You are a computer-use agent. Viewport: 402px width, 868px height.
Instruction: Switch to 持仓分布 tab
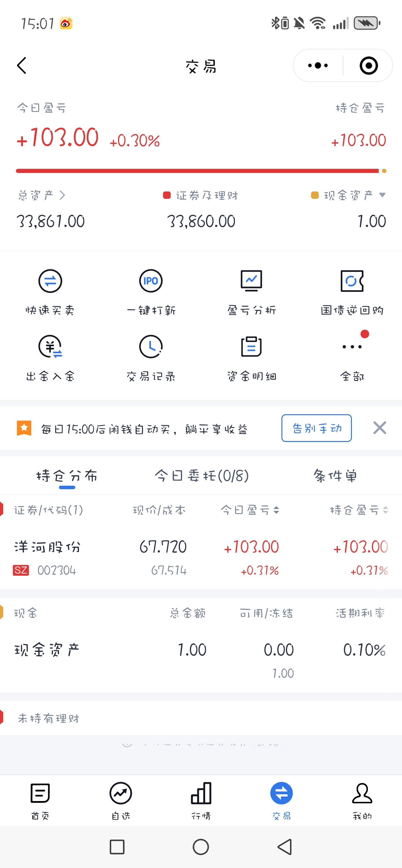point(67,476)
